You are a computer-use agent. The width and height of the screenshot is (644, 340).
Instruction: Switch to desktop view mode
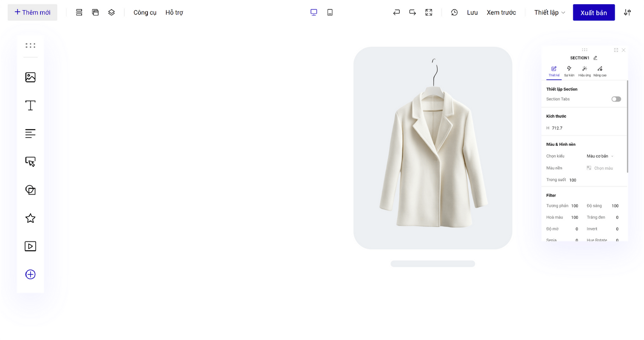[314, 12]
